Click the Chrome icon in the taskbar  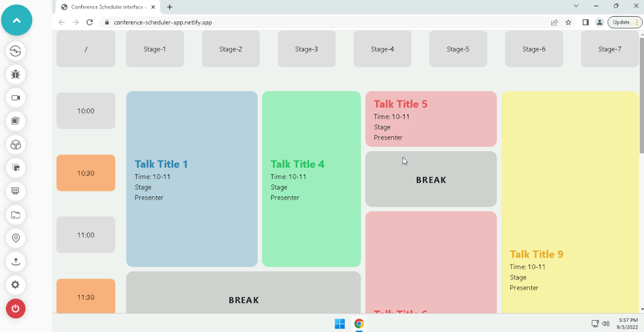tap(359, 324)
